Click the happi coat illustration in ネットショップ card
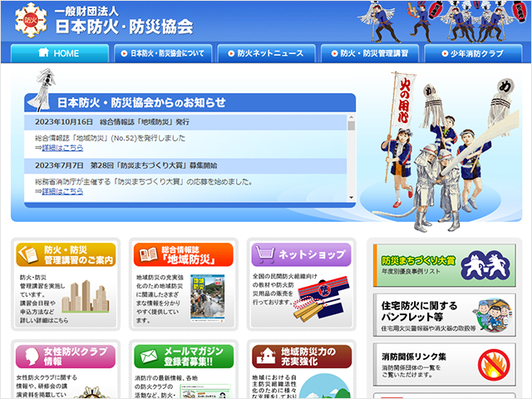Screen dimensions: 532x399 click(x=322, y=298)
